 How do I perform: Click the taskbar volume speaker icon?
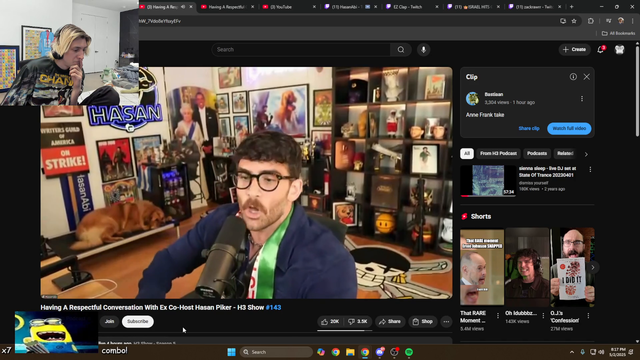pos(601,352)
